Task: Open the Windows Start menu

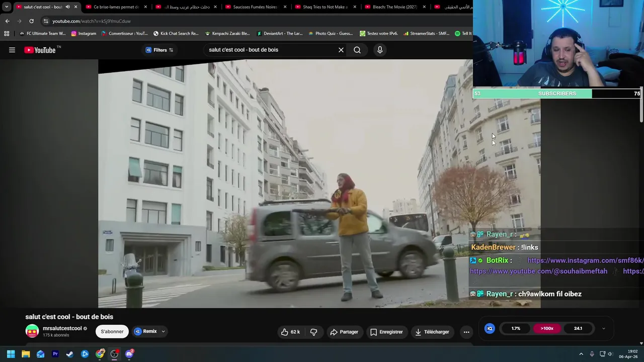Action: tap(11, 354)
